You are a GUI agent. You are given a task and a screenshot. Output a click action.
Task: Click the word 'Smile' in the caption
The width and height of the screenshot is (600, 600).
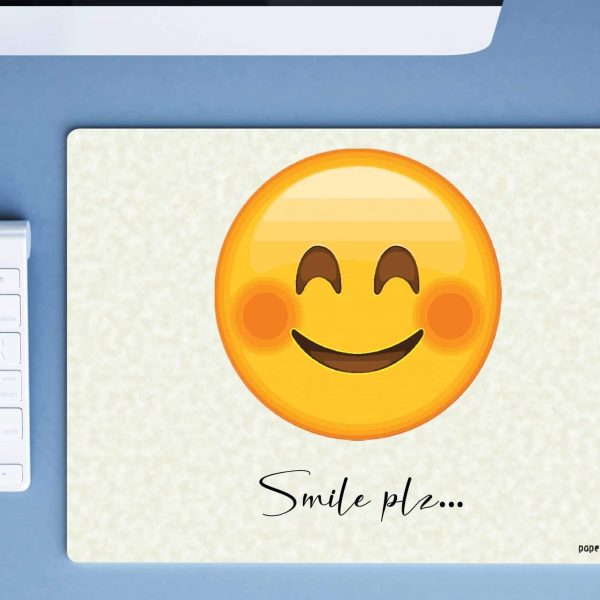(x=312, y=492)
